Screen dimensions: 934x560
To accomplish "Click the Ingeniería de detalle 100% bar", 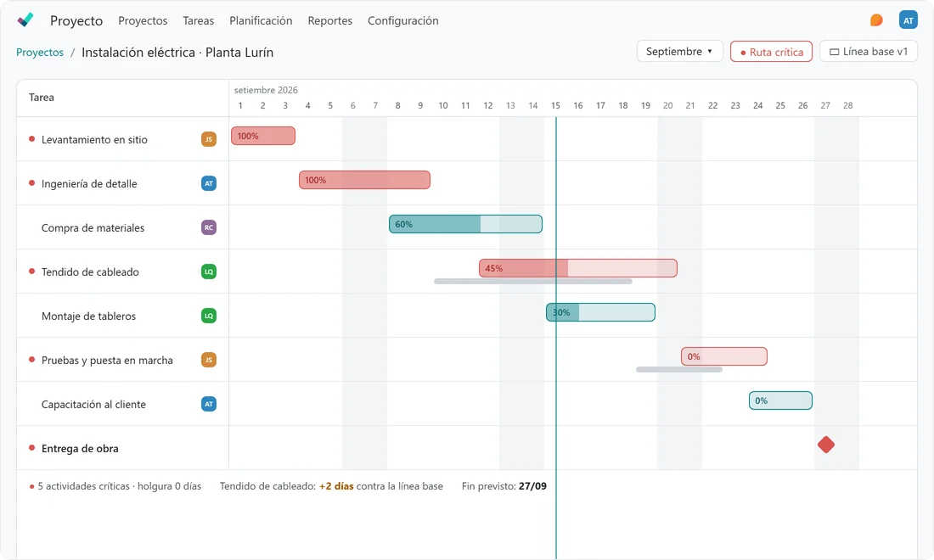I will tap(364, 180).
